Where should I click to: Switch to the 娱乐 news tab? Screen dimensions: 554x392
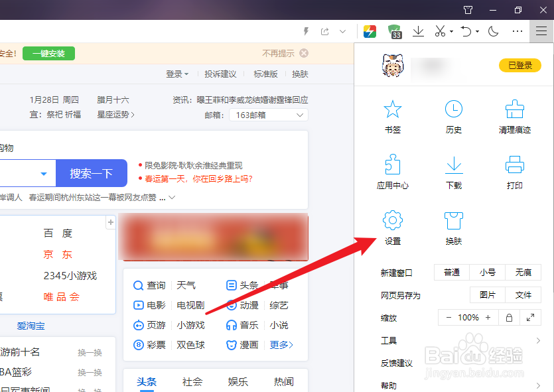238,381
